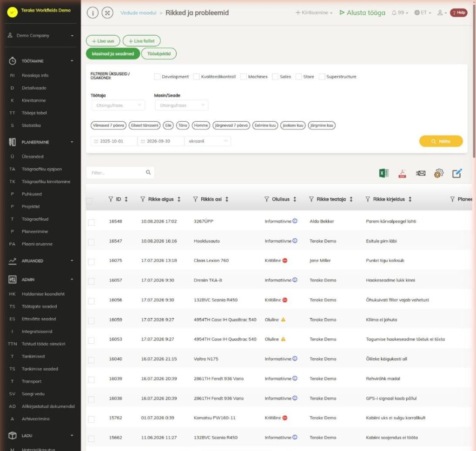Open the Töötaja search dropdown

click(x=118, y=105)
